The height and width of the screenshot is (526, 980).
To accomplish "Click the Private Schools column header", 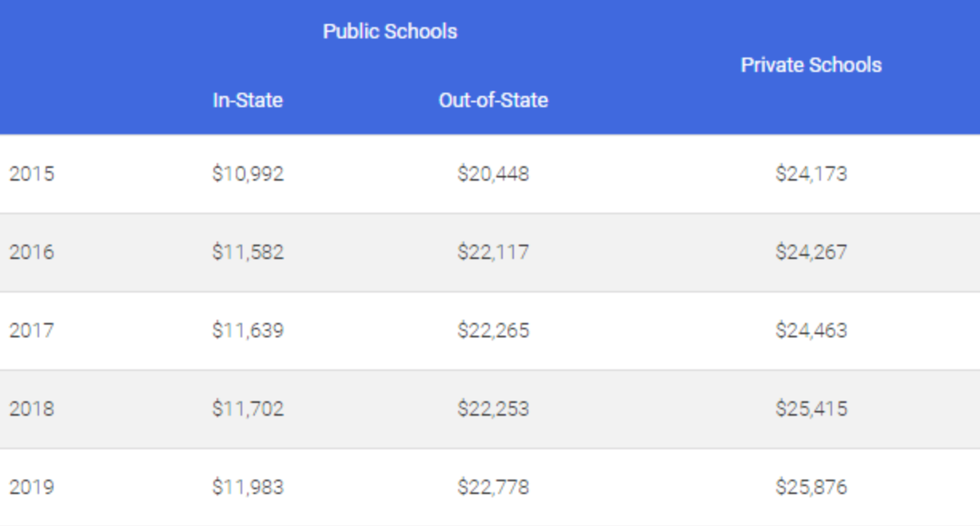I will click(x=811, y=66).
